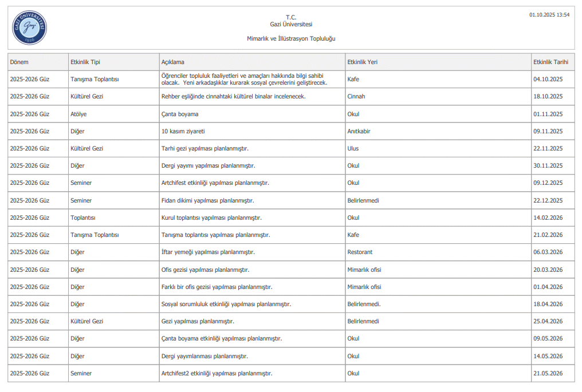Click the Ulus location cell
This screenshot has height=392, width=582.
353,148
